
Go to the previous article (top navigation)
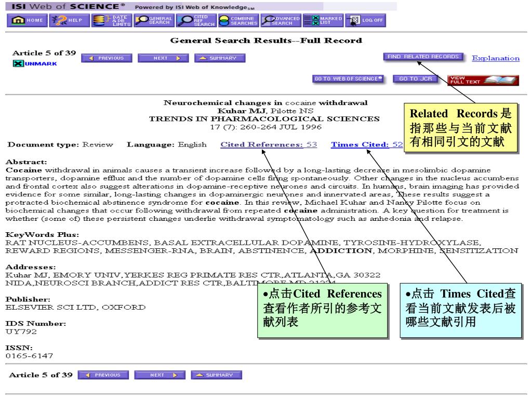click(107, 58)
